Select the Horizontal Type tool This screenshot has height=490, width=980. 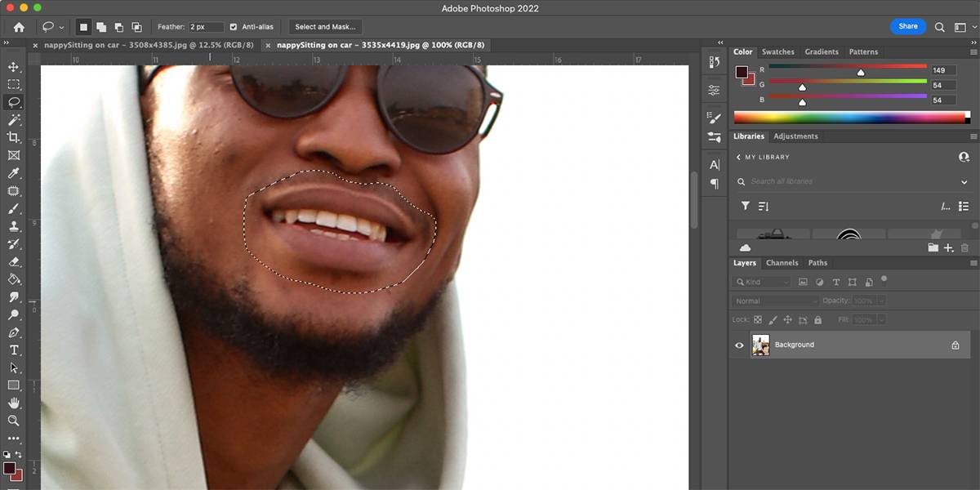pos(13,350)
